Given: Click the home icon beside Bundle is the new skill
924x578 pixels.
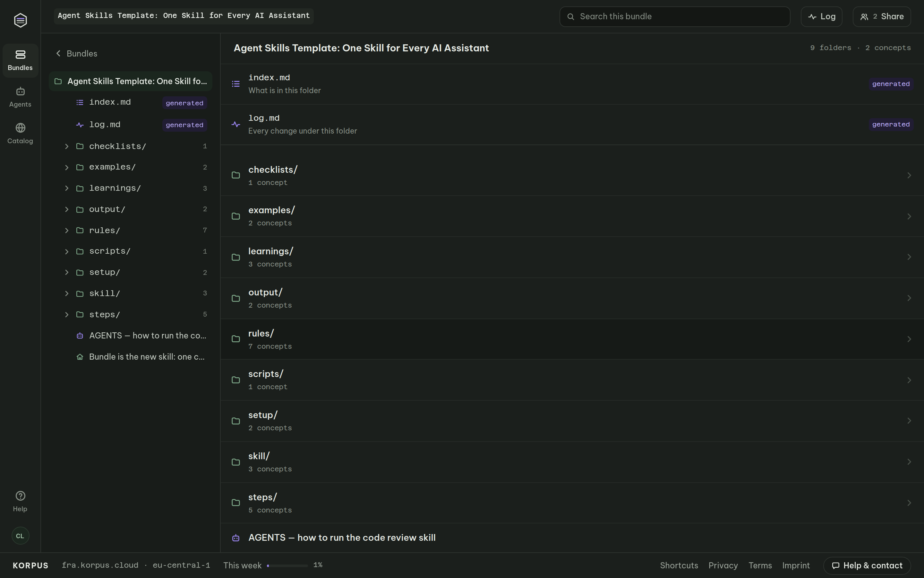Looking at the screenshot, I should point(80,357).
